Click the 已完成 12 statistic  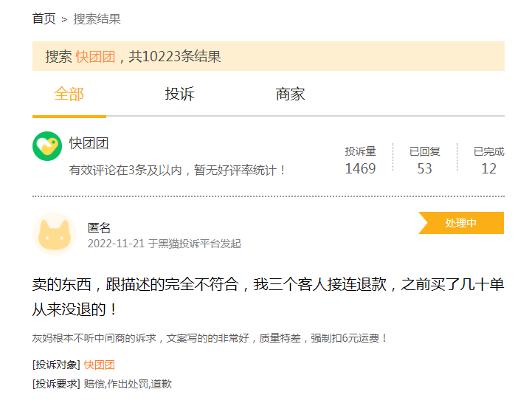(x=488, y=160)
